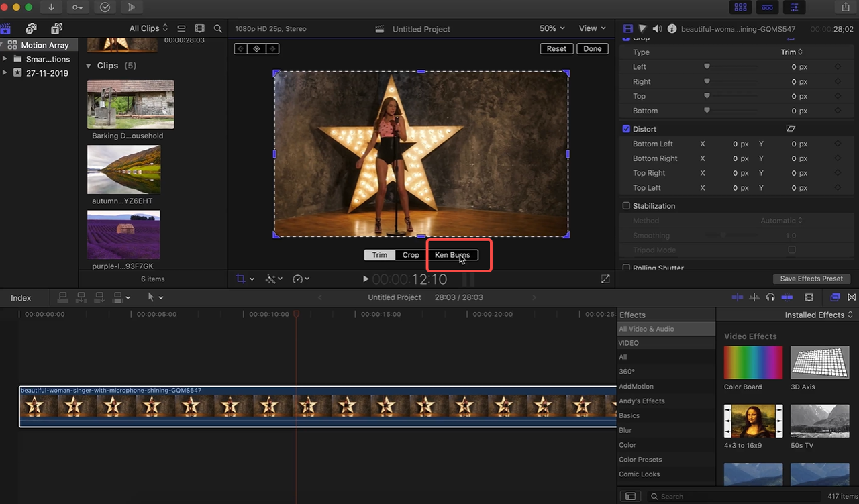Open the Share export button
Image resolution: width=859 pixels, height=504 pixels.
point(845,7)
